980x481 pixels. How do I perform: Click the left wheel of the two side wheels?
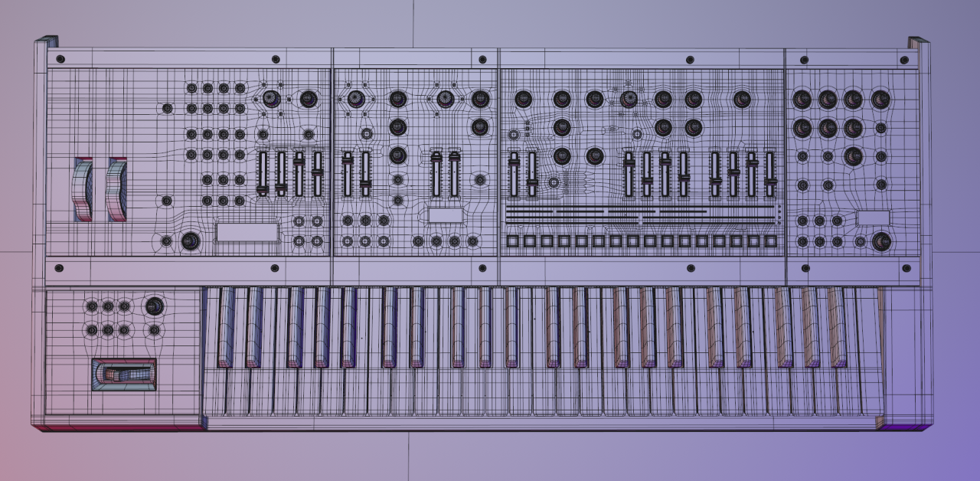(x=83, y=190)
